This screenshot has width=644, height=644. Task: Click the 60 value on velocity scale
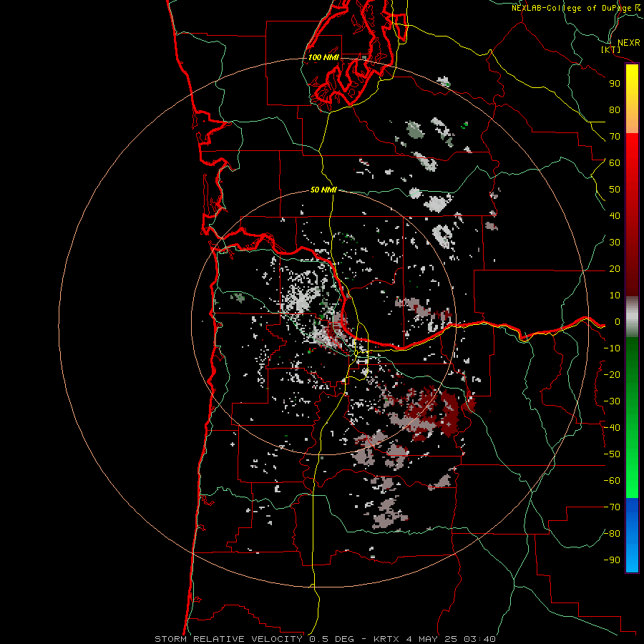615,162
